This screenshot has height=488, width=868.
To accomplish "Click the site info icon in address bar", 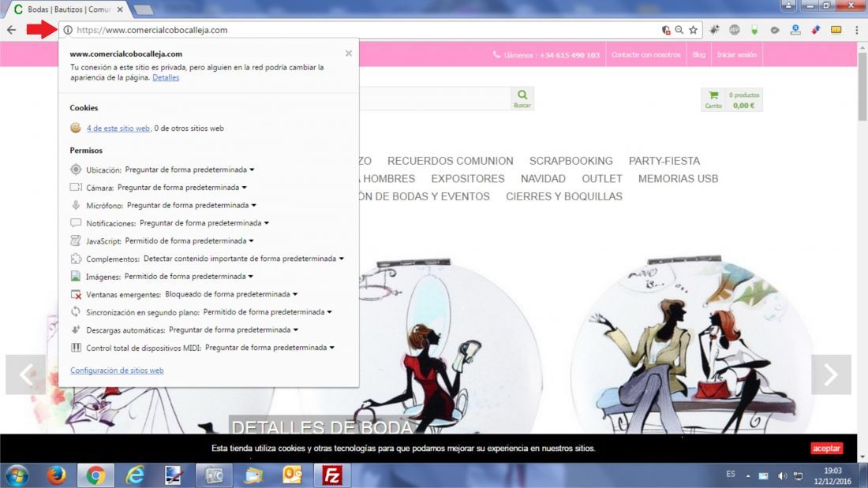I will pos(68,30).
